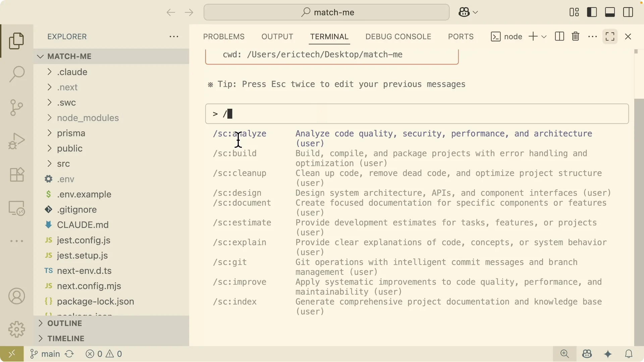
Task: Show additional views in activity bar
Action: (16, 241)
